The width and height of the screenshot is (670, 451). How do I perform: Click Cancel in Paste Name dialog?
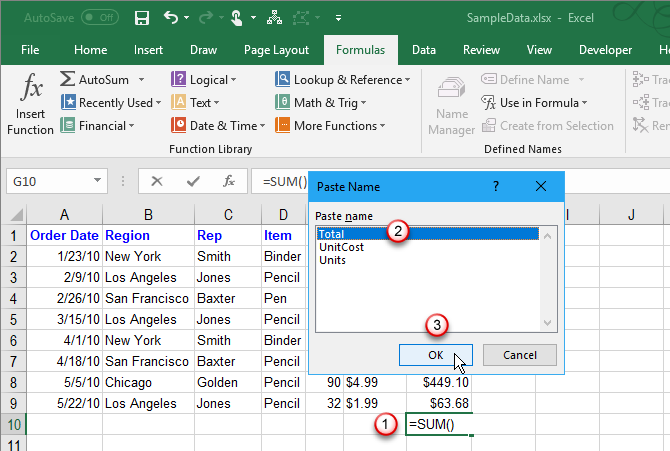519,354
